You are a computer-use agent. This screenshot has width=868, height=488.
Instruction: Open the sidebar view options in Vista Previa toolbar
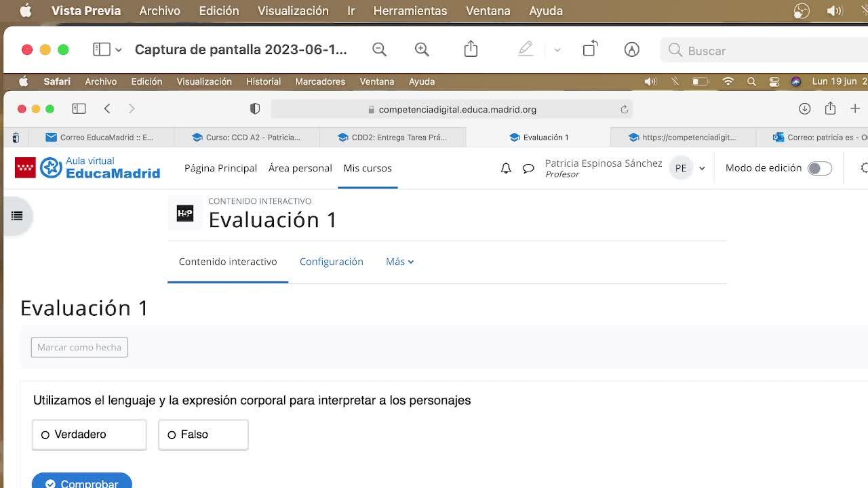pyautogui.click(x=102, y=49)
